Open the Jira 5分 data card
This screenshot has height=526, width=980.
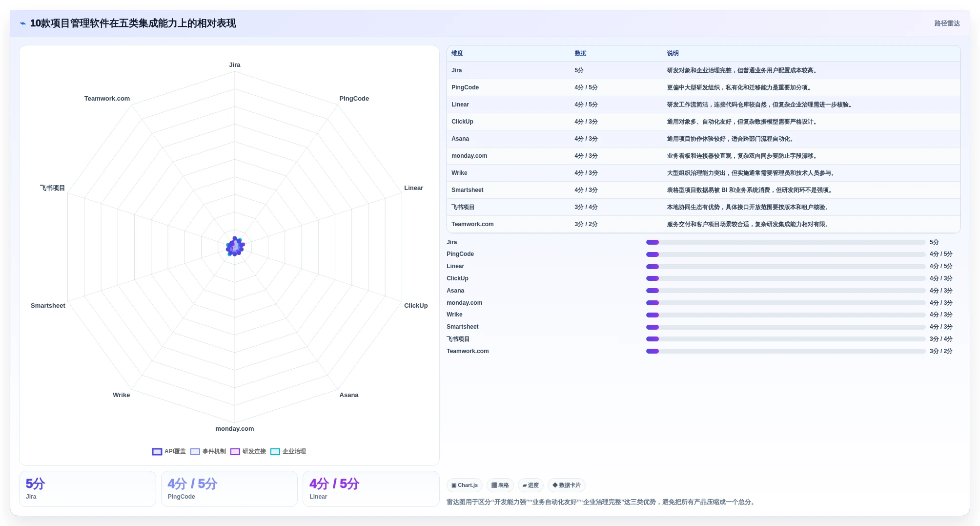pyautogui.click(x=87, y=489)
